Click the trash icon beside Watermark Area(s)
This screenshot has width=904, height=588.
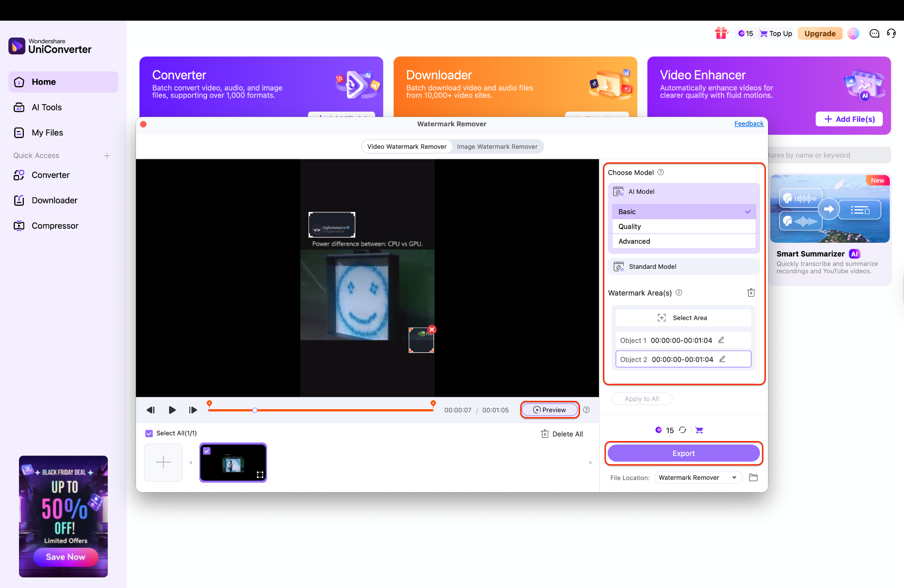coord(751,293)
